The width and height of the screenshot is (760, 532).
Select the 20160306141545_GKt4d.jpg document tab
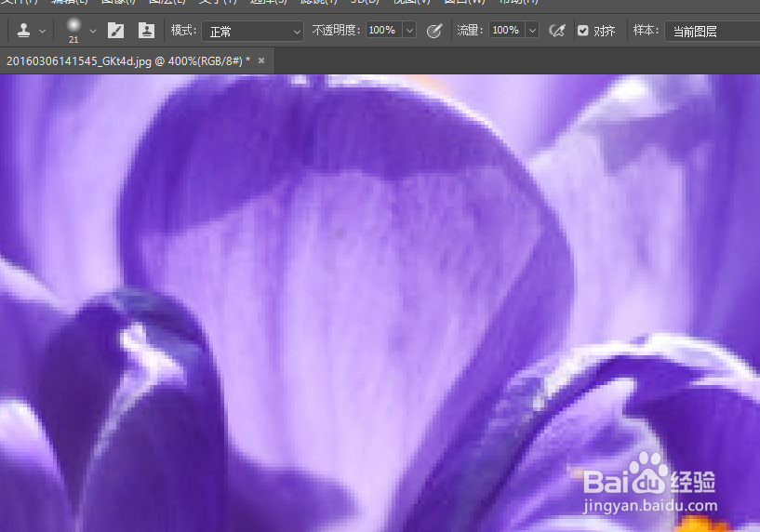click(128, 61)
